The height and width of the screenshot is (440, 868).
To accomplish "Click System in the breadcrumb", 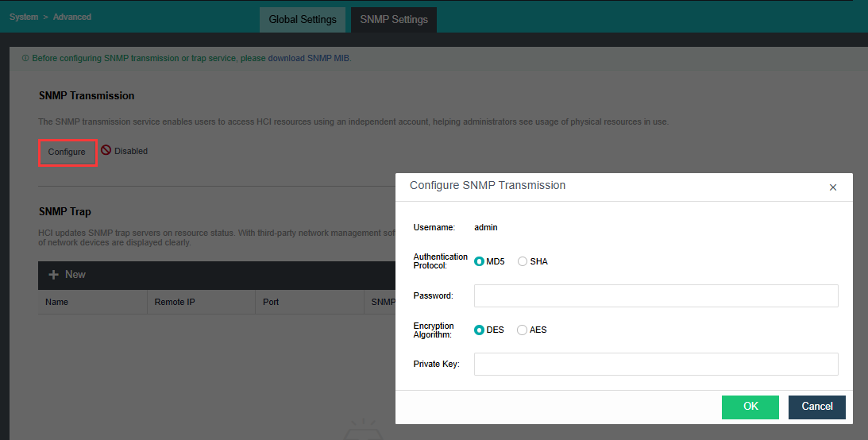I will click(x=24, y=17).
